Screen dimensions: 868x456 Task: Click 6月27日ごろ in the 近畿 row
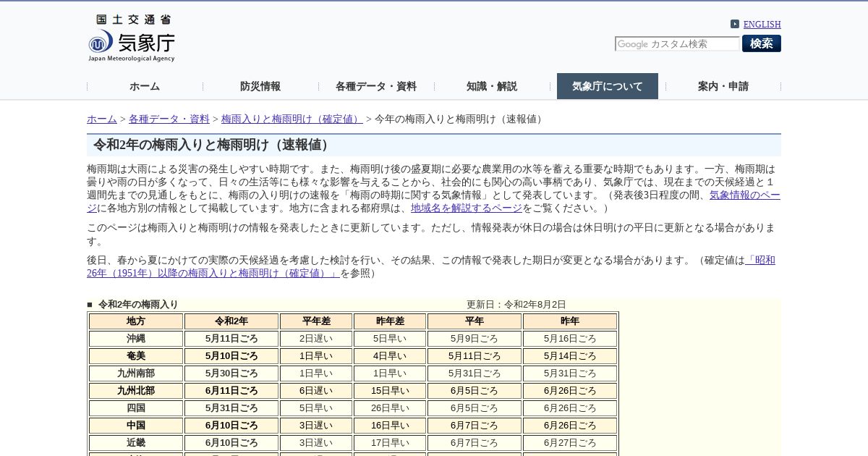pyautogui.click(x=570, y=443)
